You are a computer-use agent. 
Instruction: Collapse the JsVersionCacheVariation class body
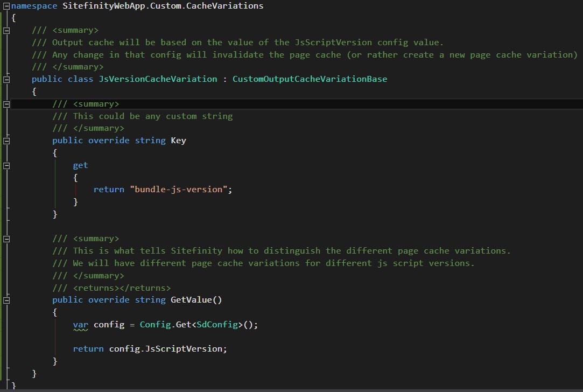coord(5,79)
